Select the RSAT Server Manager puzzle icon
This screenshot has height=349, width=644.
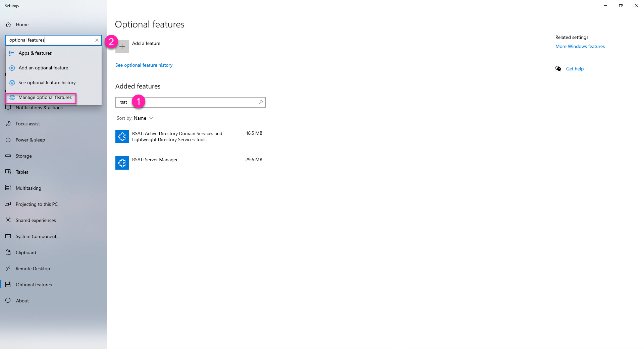122,163
